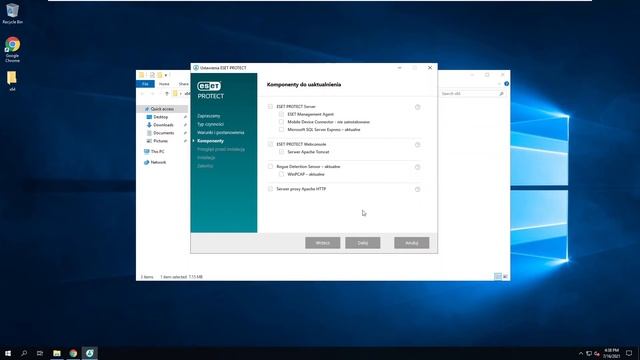This screenshot has width=640, height=360.
Task: Open the taskbar clock and date
Action: pos(611,353)
